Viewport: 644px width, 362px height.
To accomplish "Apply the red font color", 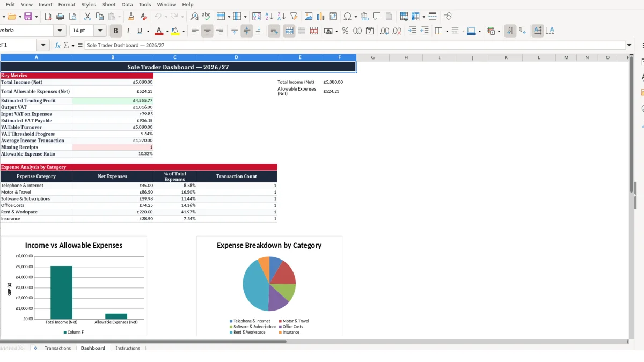I will coord(159,31).
